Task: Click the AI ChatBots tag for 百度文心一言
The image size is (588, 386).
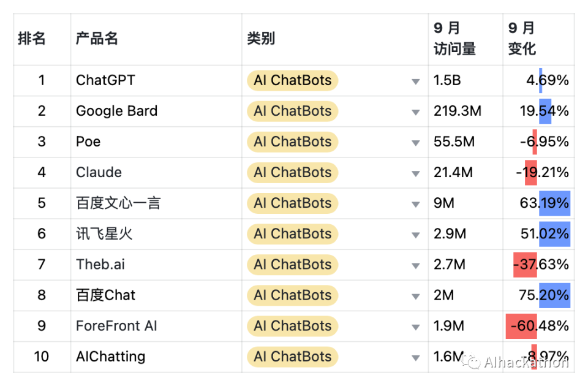Action: click(x=292, y=203)
